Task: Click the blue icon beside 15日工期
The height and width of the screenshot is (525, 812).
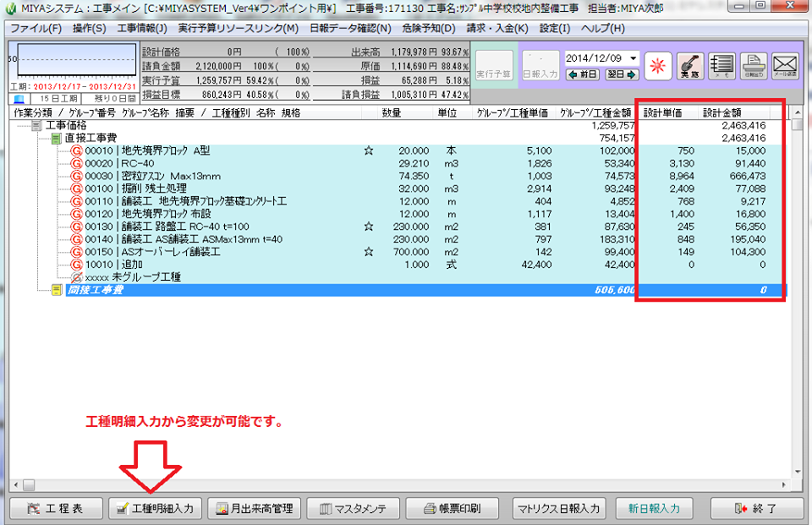Action: coord(19,99)
